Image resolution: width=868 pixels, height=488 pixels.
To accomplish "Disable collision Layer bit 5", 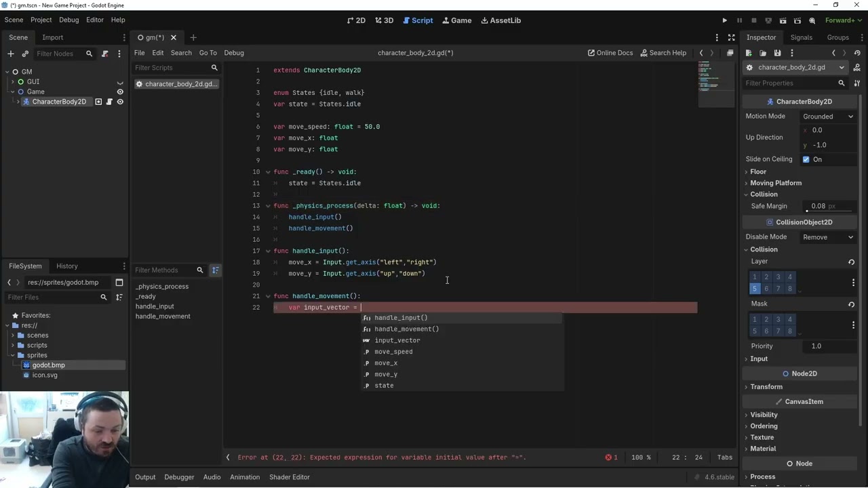I will [x=754, y=289].
